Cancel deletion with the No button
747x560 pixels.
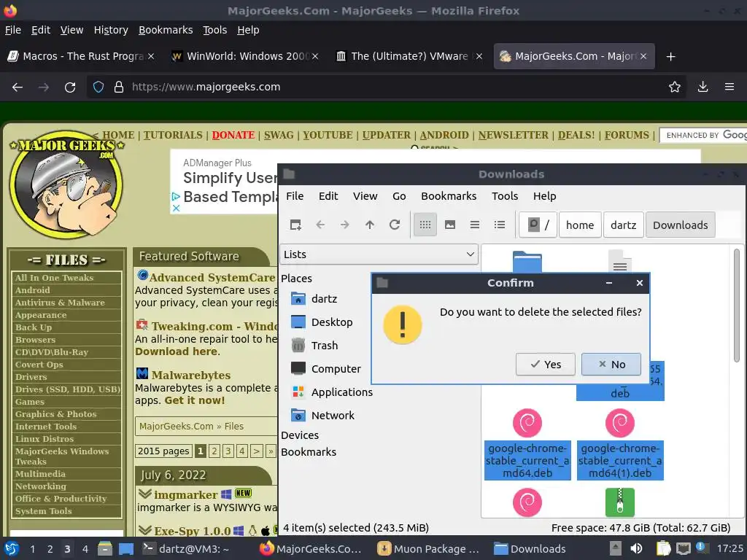pyautogui.click(x=611, y=365)
